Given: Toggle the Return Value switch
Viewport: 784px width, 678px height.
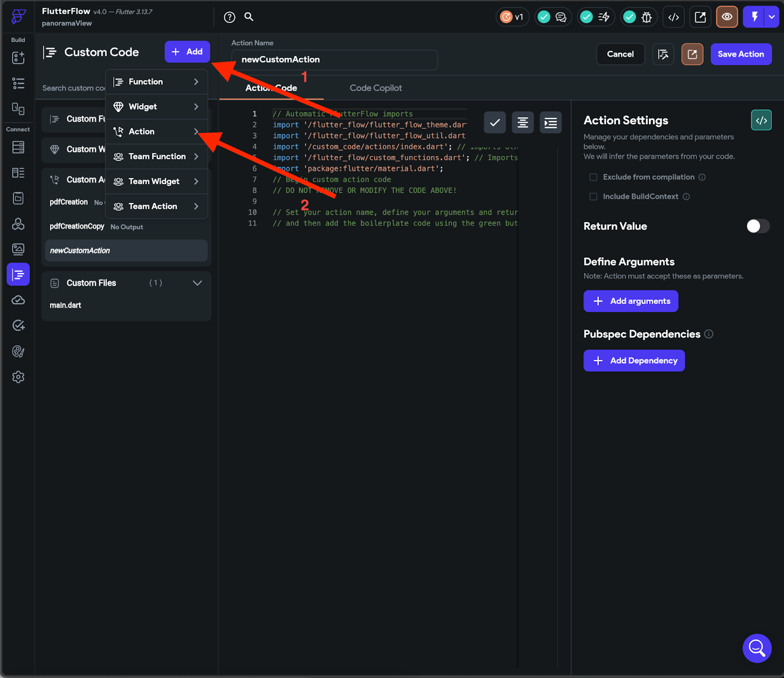Looking at the screenshot, I should [x=758, y=226].
